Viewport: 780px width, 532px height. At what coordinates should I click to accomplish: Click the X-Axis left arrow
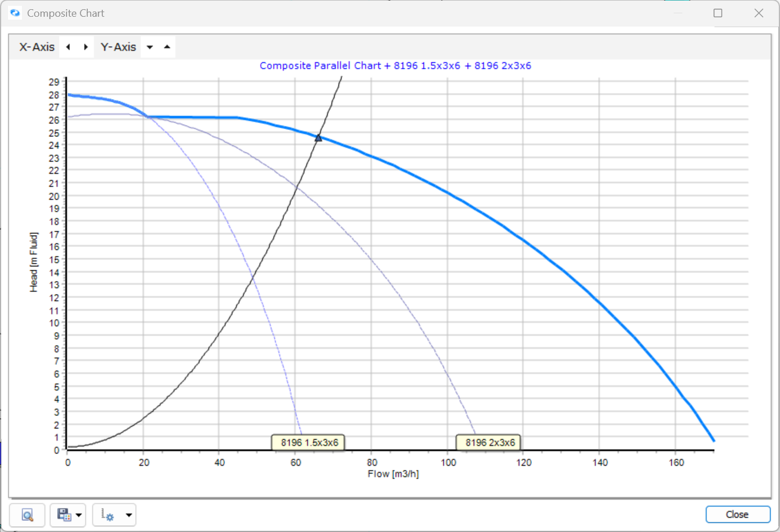pos(68,47)
